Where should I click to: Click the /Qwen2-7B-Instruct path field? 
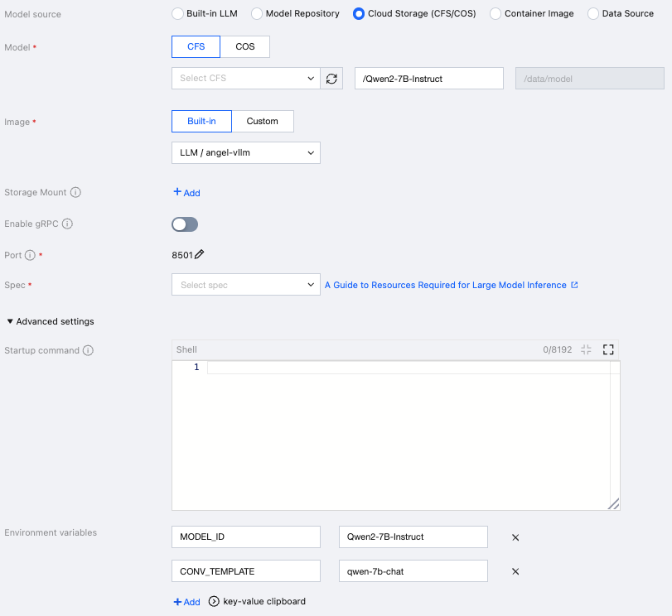pyautogui.click(x=429, y=79)
